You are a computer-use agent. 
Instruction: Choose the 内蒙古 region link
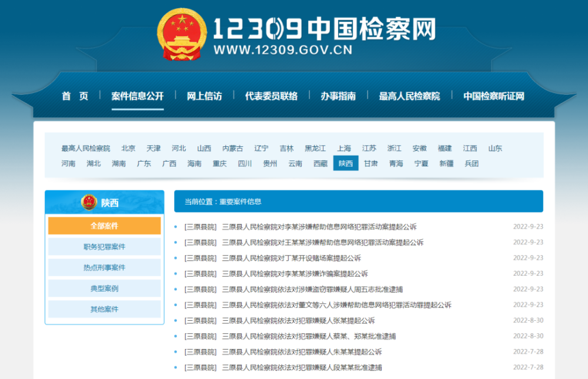(233, 149)
